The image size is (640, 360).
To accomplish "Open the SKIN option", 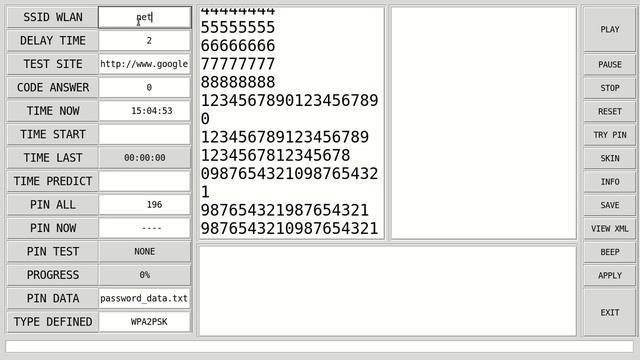I will click(609, 158).
